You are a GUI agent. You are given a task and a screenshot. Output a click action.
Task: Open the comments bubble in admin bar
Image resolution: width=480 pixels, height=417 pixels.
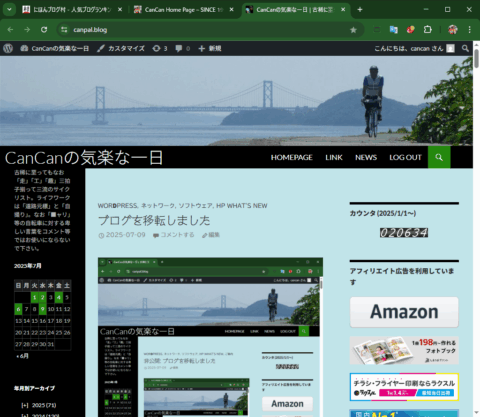tap(183, 49)
